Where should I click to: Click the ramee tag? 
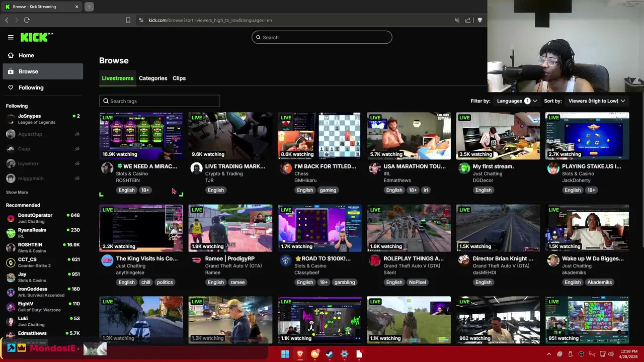tap(237, 282)
